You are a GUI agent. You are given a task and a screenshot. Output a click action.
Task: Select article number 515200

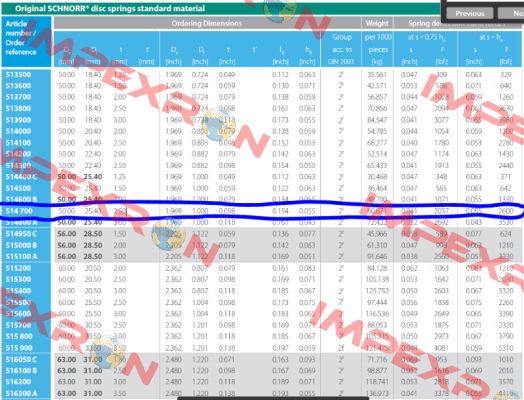point(18,268)
